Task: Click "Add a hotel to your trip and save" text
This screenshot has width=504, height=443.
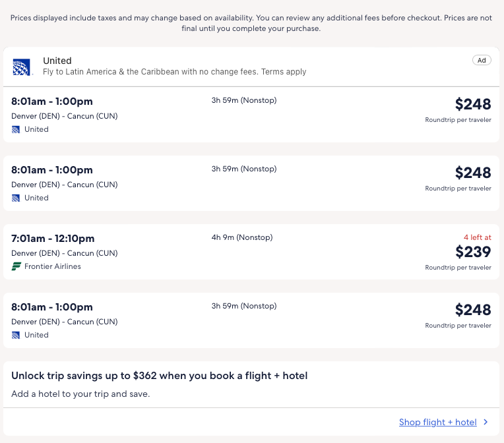Action: coord(80,394)
